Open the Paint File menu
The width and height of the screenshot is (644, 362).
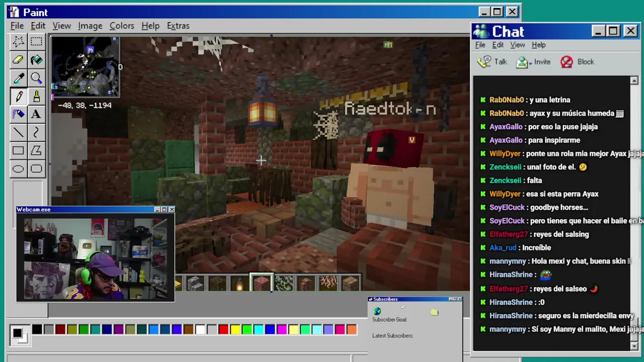coord(17,26)
